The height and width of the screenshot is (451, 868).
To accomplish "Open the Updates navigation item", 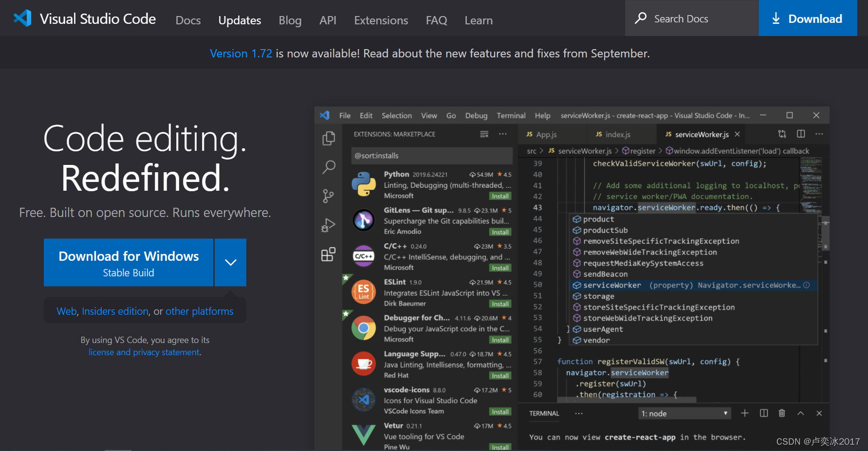I will [x=240, y=20].
